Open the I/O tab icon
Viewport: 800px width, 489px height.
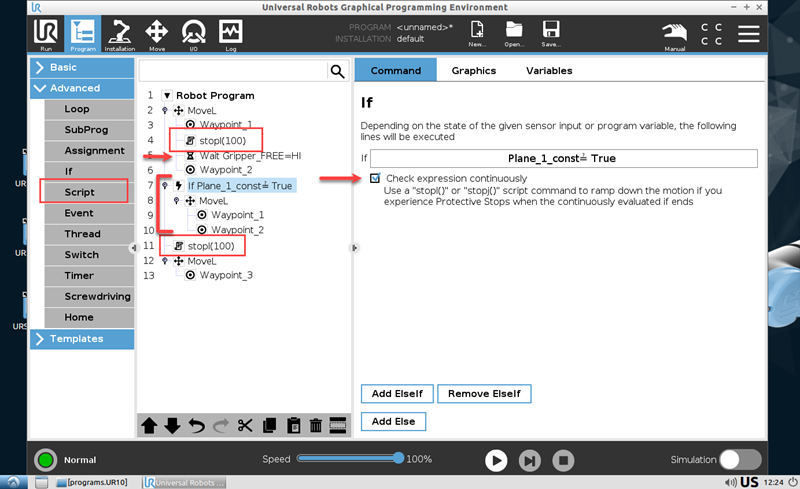(194, 34)
